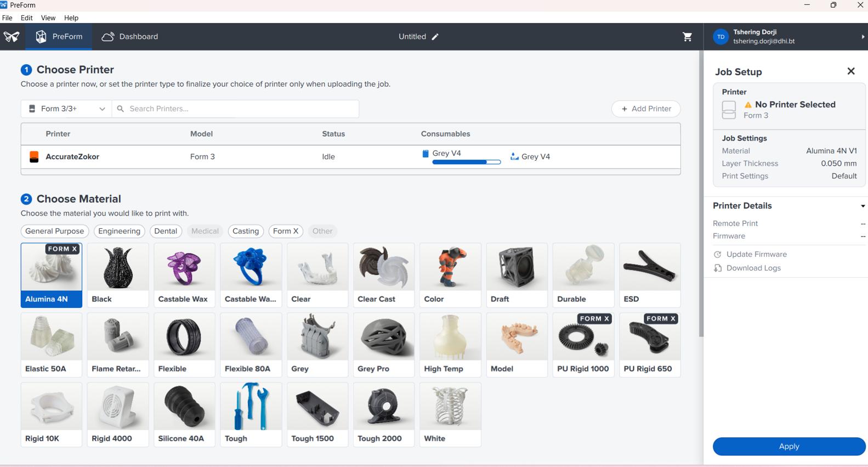
Task: Toggle the Medical material filter
Action: point(205,231)
